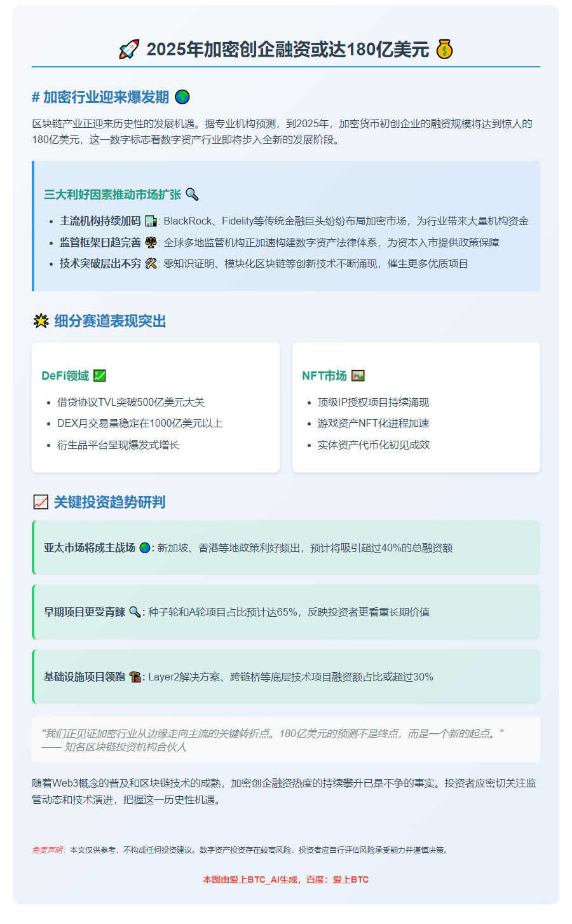Click the bullet DEX月交易量稳定在1000亿美元以上

[140, 424]
